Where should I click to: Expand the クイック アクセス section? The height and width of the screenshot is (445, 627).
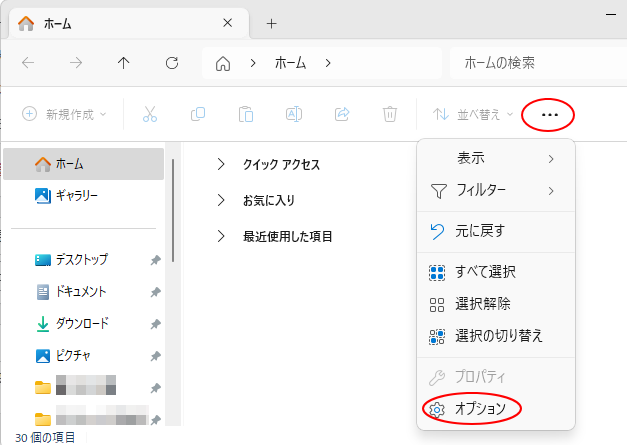tap(221, 164)
